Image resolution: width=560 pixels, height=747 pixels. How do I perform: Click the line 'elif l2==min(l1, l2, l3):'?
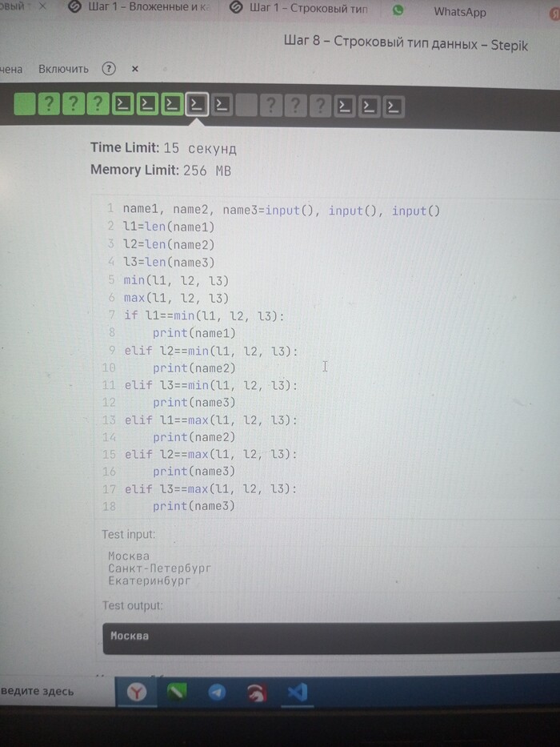[211, 351]
